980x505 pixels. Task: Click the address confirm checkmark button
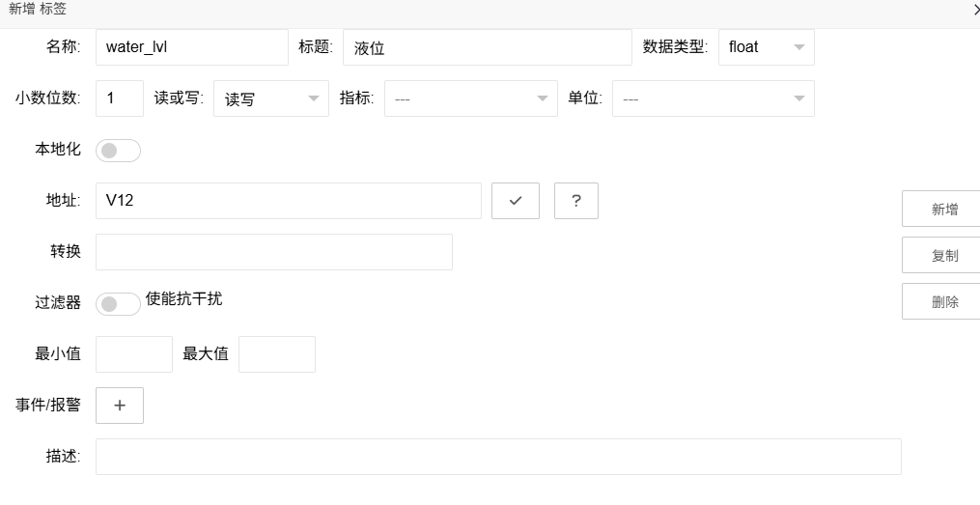pos(515,201)
